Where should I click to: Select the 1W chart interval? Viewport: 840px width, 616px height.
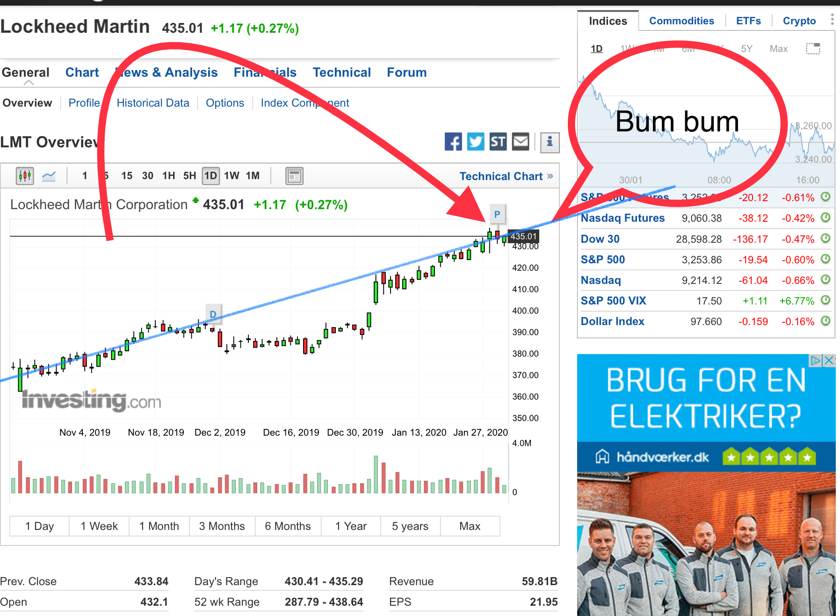click(x=232, y=176)
